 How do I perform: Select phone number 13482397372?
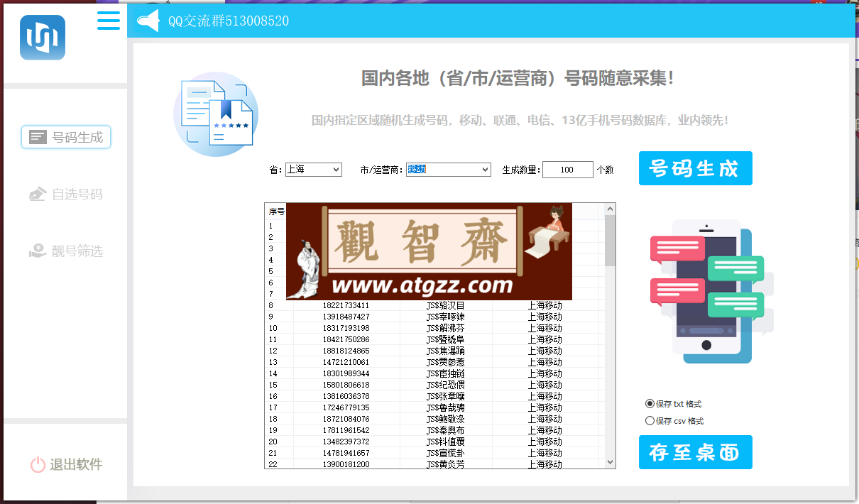point(346,442)
